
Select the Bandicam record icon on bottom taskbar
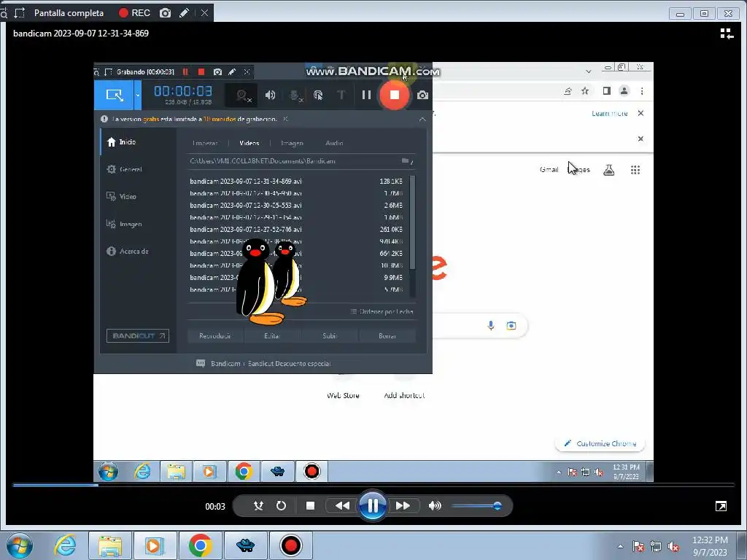click(x=290, y=545)
